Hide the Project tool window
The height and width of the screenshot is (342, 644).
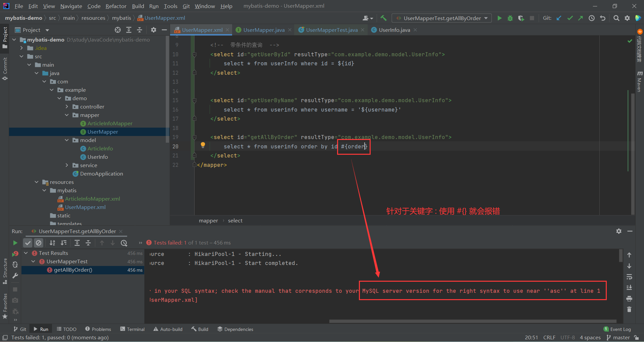coord(164,30)
